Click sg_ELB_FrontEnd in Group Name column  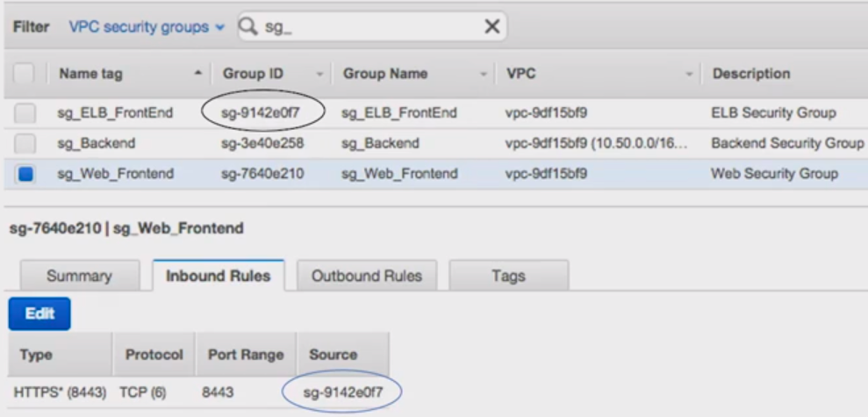tap(399, 113)
